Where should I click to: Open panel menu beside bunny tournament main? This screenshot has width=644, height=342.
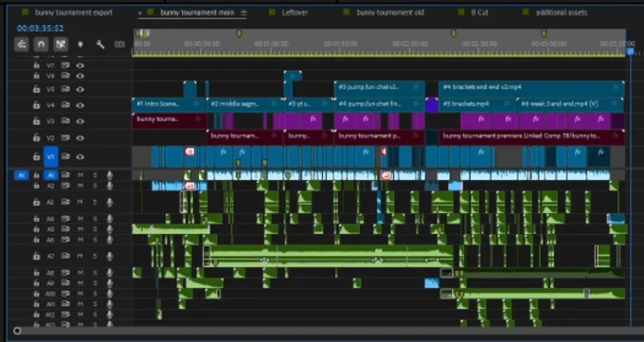(x=243, y=12)
